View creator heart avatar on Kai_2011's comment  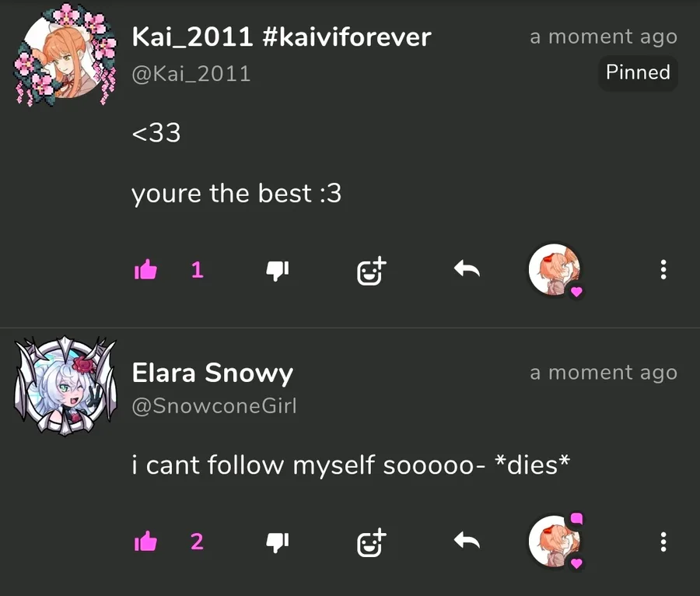555,270
